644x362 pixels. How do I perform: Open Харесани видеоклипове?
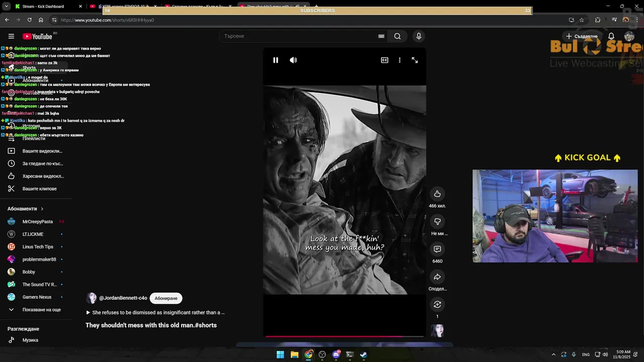click(36, 176)
